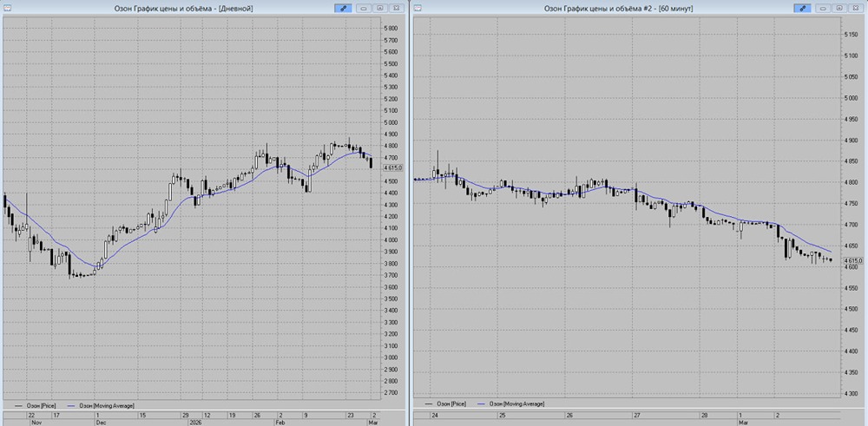
Task: Click the 'Feb' month label on Дневной time axis
Action: (x=281, y=422)
